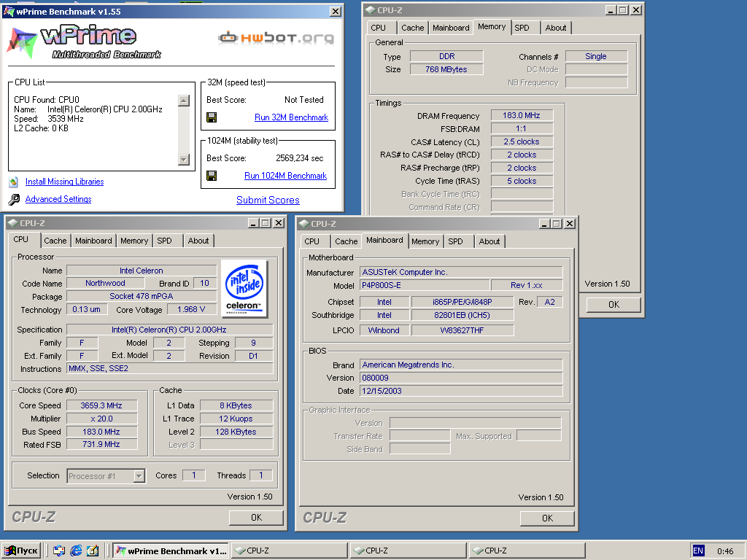Image resolution: width=747 pixels, height=560 pixels.
Task: Open the Пуск start button
Action: tap(20, 551)
